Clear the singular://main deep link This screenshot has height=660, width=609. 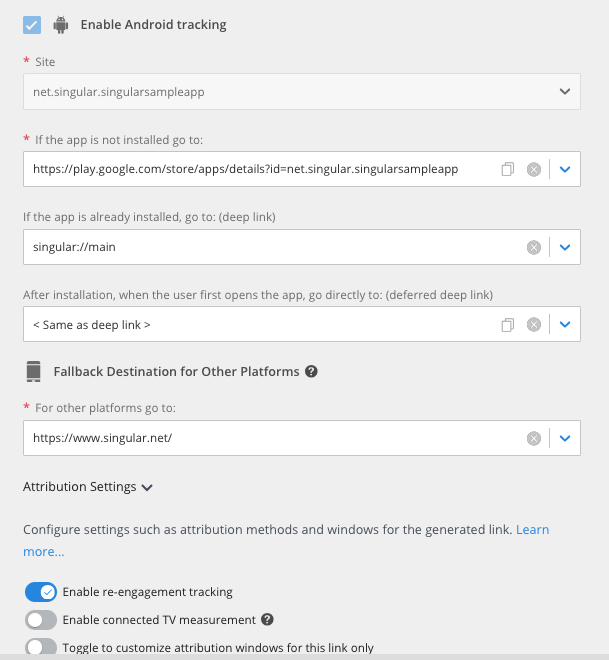pyautogui.click(x=534, y=248)
